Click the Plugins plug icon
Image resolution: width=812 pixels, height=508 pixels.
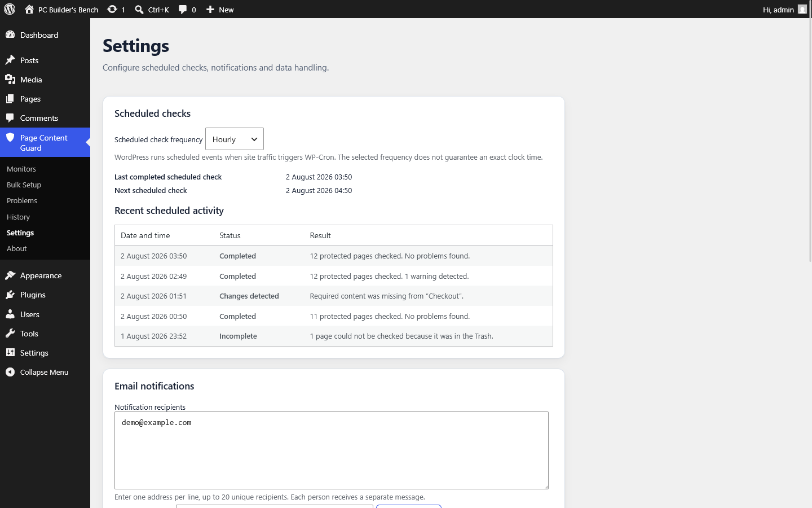(10, 294)
